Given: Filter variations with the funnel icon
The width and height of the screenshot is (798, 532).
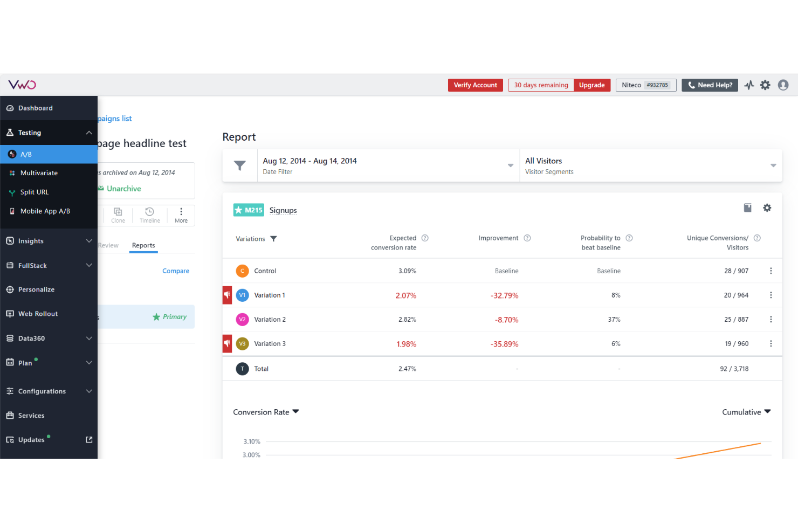Looking at the screenshot, I should [x=273, y=239].
